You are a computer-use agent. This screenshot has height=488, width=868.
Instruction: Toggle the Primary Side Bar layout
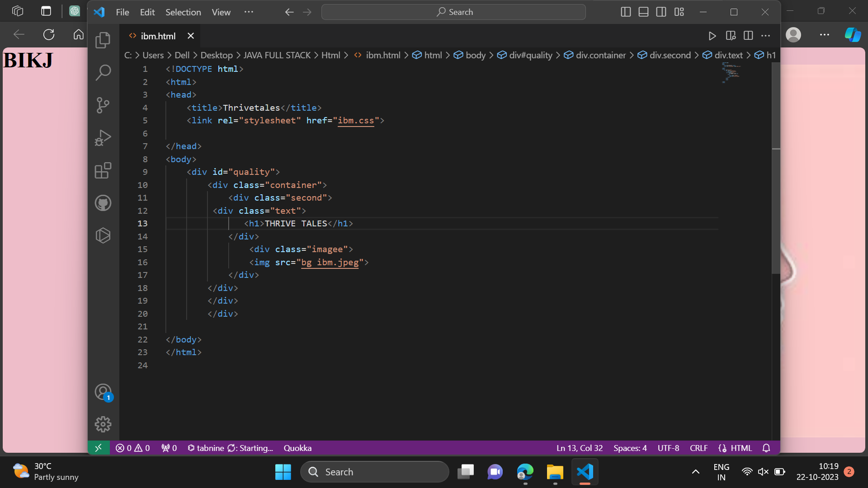(x=626, y=12)
